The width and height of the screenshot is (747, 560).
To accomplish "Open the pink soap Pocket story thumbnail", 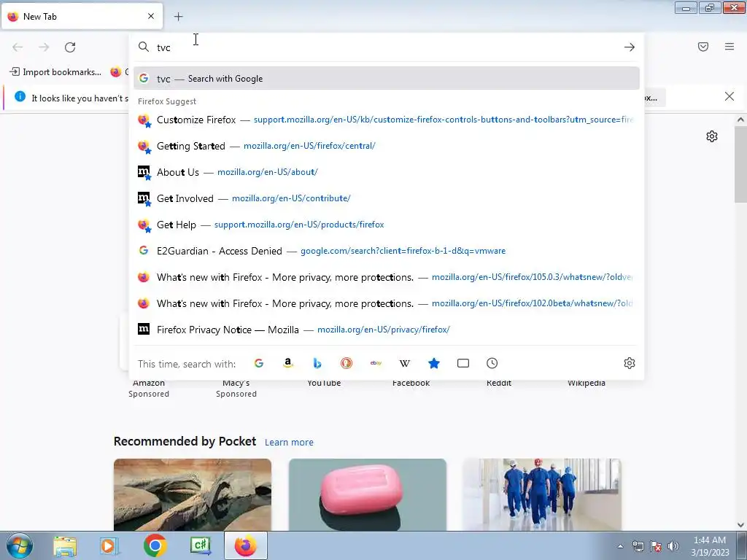I will click(368, 495).
